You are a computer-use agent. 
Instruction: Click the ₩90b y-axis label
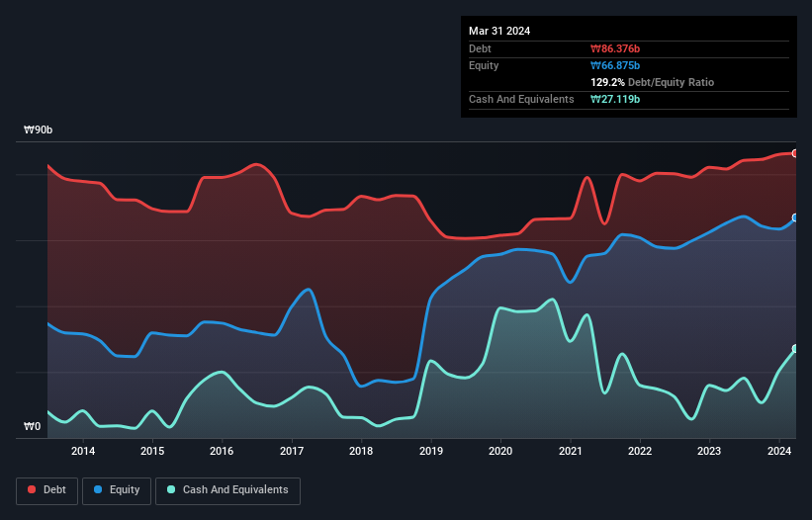pyautogui.click(x=38, y=130)
